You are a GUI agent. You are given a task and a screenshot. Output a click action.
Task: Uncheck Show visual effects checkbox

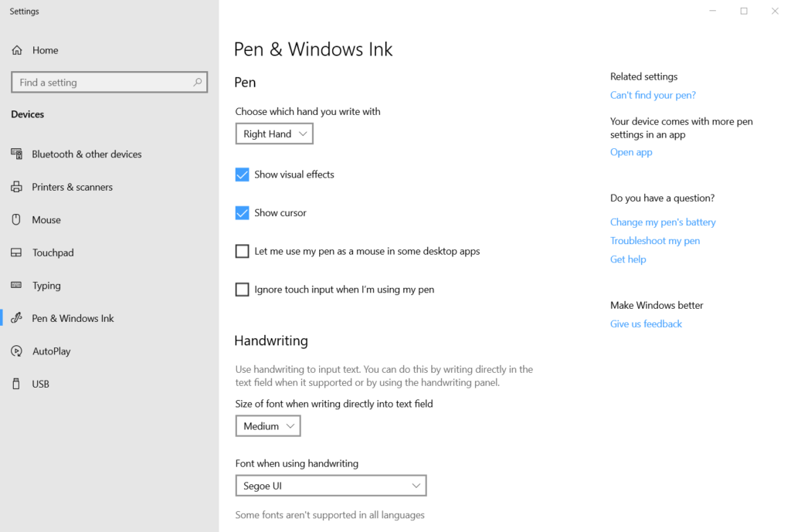[242, 175]
